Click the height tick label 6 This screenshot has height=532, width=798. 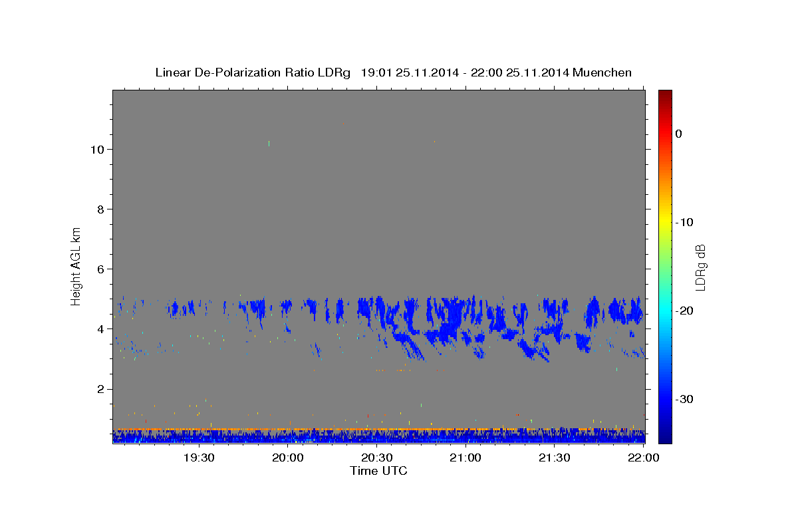coord(99,269)
